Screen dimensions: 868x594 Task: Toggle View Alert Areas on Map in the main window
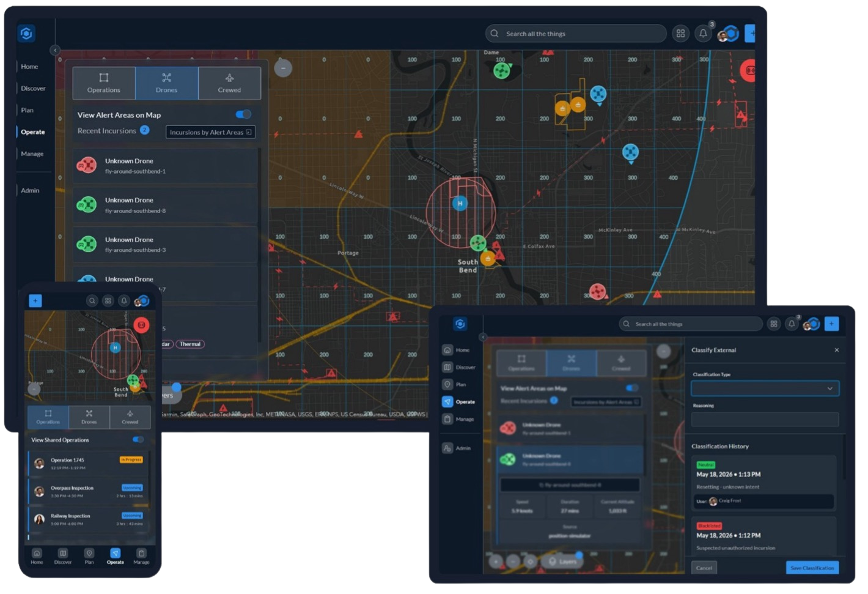(243, 114)
